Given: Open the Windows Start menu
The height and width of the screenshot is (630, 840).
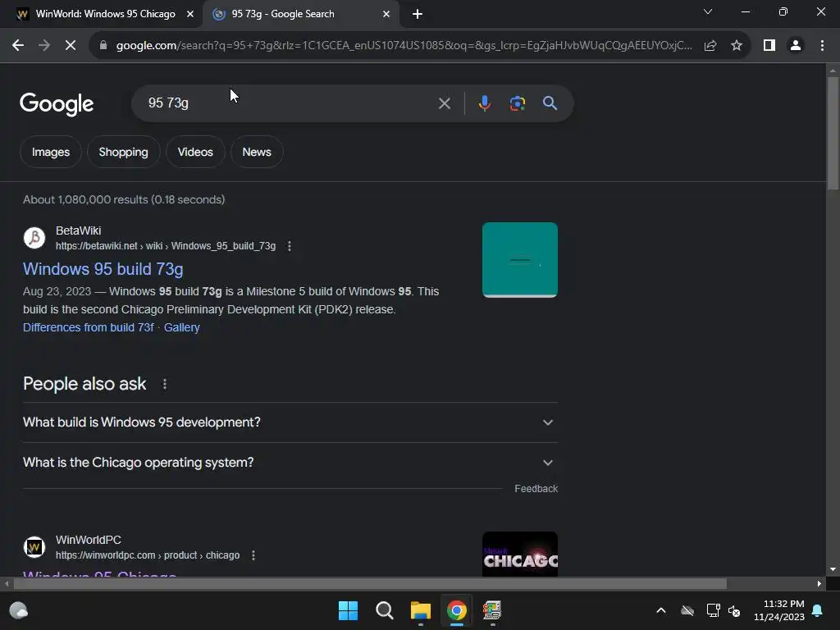Looking at the screenshot, I should tap(348, 610).
